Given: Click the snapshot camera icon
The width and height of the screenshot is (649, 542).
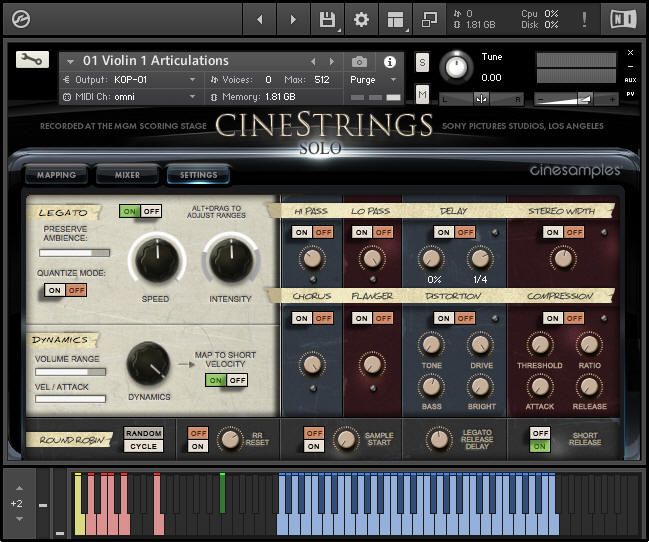Looking at the screenshot, I should (359, 62).
